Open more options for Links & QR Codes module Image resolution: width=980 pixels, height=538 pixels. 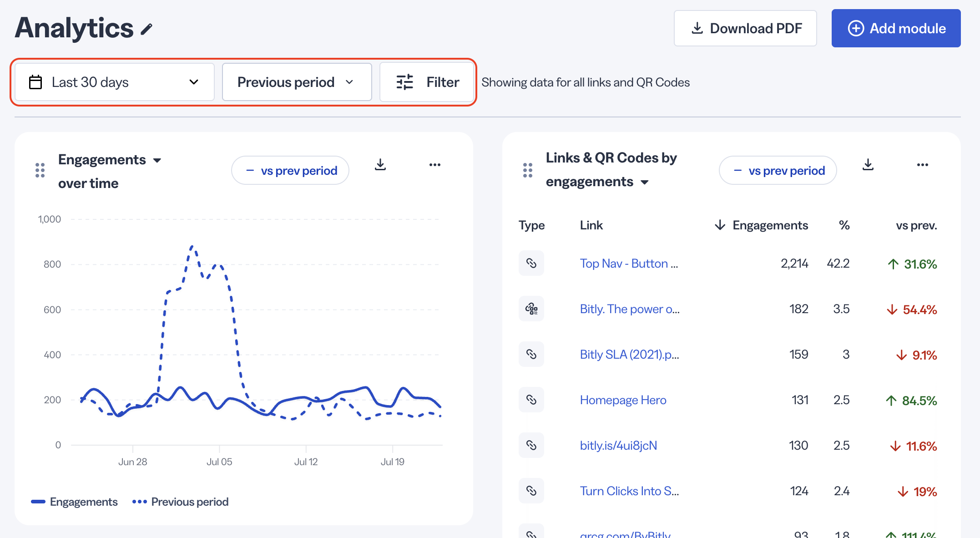(x=923, y=165)
